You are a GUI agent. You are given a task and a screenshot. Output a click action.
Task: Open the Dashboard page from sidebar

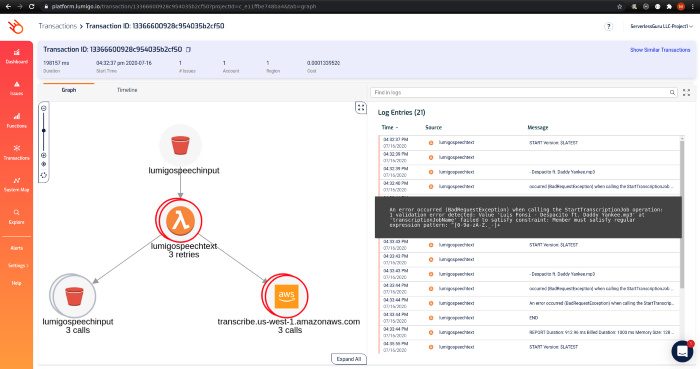(17, 57)
